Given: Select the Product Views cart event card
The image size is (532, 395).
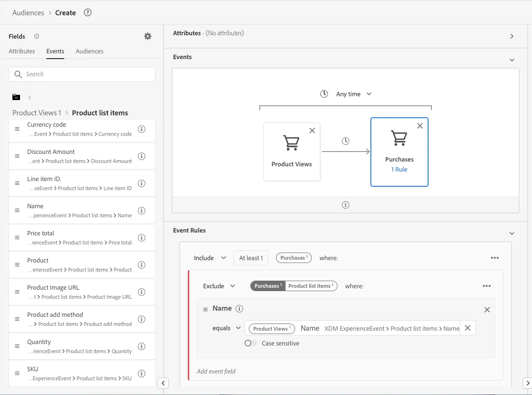Looking at the screenshot, I should 291,152.
